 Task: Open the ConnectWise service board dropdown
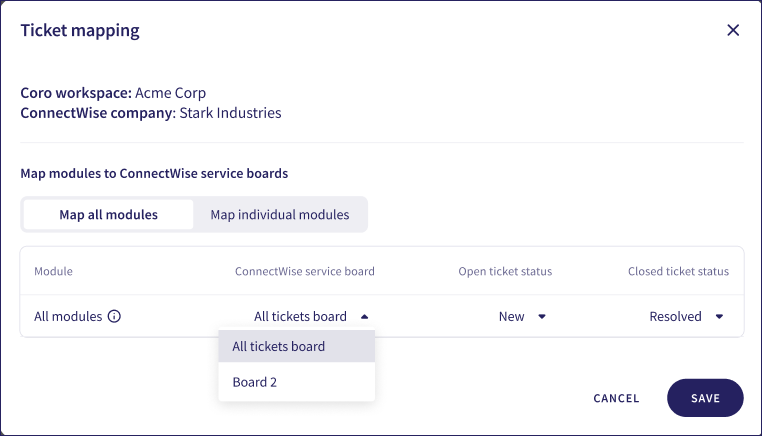[300, 317]
